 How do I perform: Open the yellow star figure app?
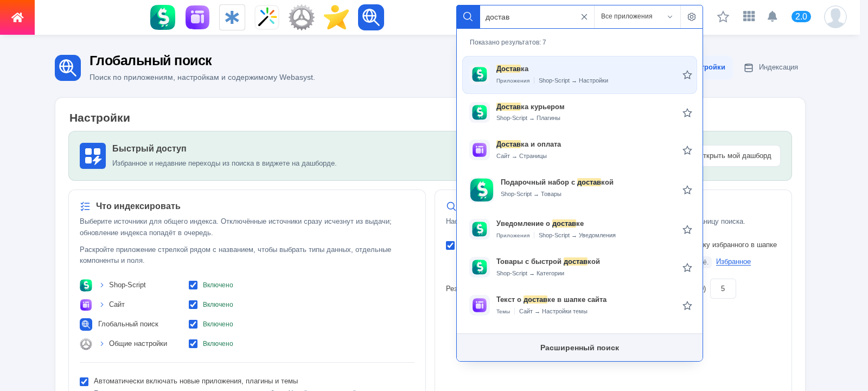(x=336, y=17)
